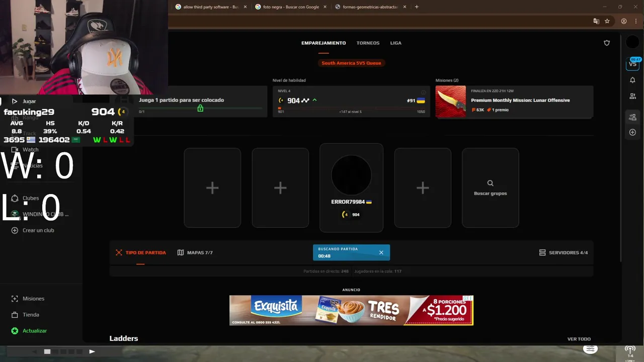
Task: Cancel match search with the X
Action: click(381, 252)
